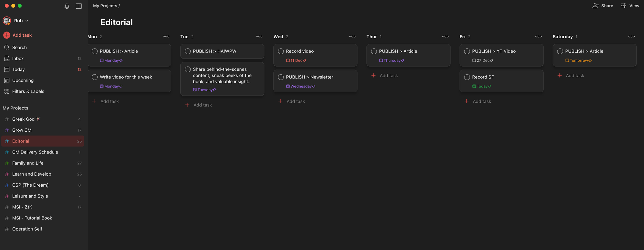Click the Filters & Labels grid icon
The width and height of the screenshot is (644, 250).
7,91
